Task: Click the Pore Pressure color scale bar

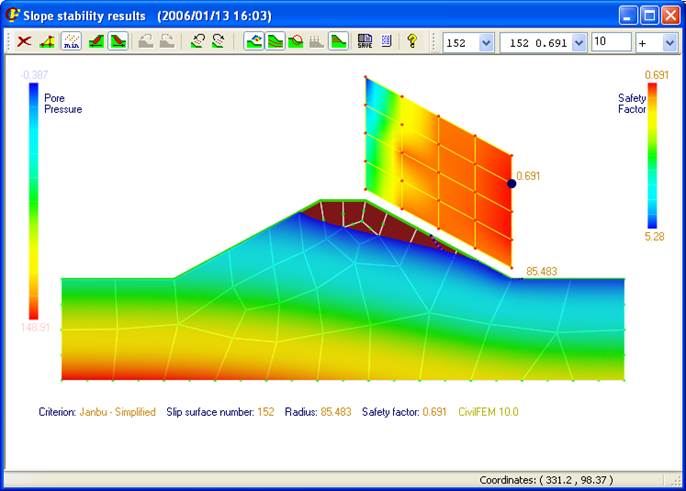Action: point(34,201)
